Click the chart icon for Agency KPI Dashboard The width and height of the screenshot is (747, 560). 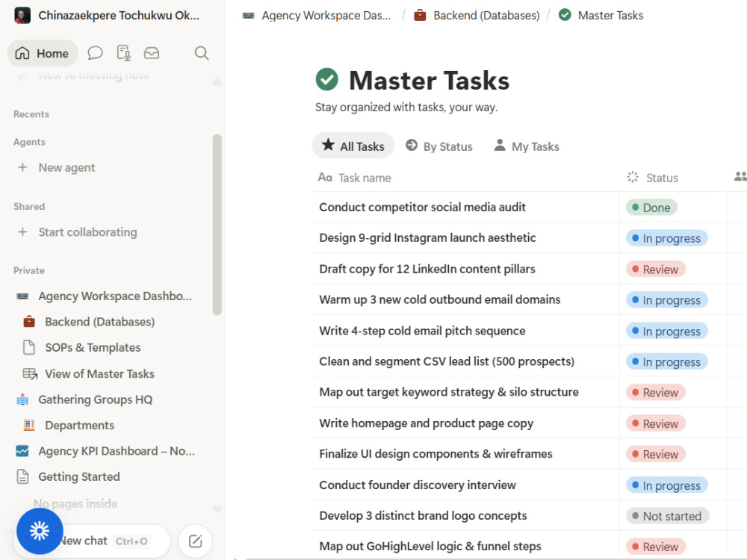(x=22, y=451)
